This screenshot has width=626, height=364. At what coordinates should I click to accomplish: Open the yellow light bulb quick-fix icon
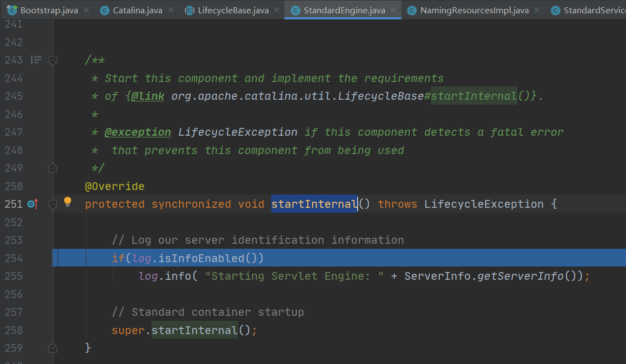68,202
